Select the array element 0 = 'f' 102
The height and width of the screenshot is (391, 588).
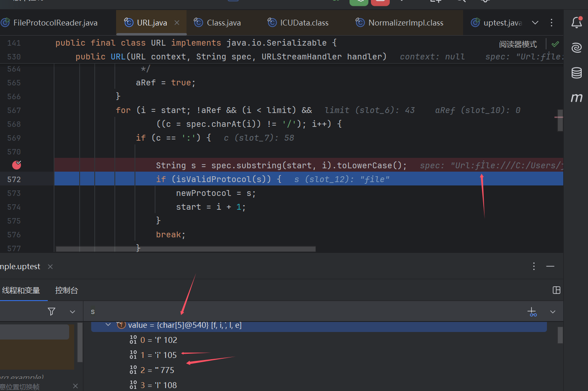coord(158,340)
